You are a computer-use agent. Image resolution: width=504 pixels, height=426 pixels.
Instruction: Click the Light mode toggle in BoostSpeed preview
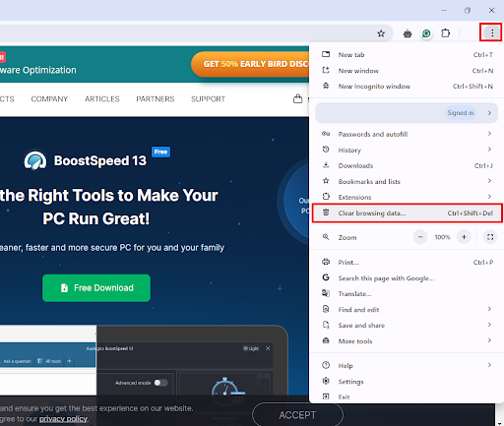click(251, 348)
